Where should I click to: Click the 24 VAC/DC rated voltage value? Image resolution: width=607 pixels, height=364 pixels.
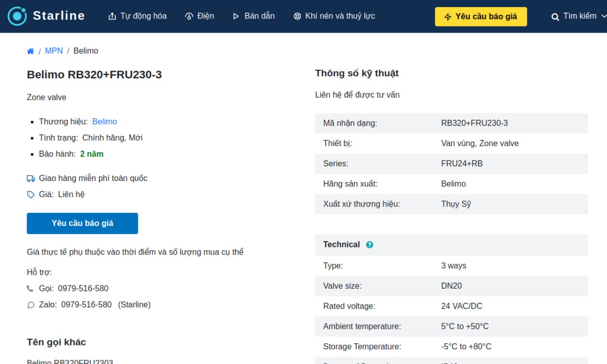(461, 306)
